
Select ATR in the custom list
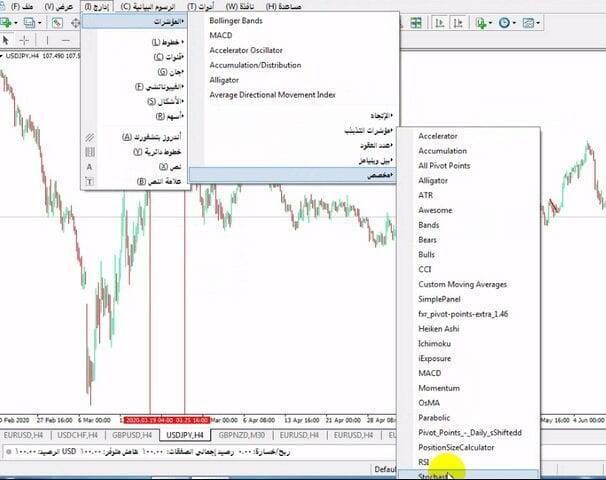click(426, 195)
